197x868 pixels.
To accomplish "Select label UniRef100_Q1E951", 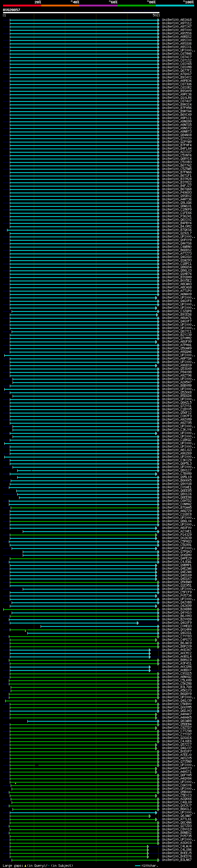I will 177,585.
